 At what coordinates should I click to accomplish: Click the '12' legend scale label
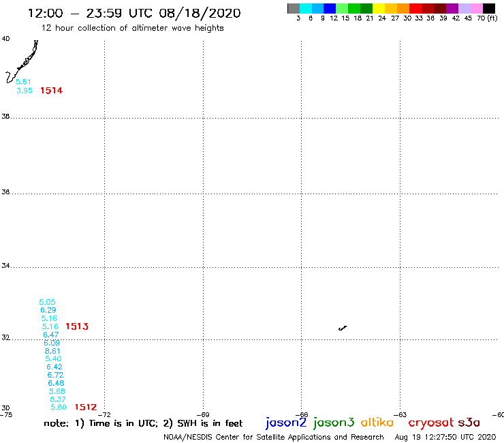(x=334, y=18)
